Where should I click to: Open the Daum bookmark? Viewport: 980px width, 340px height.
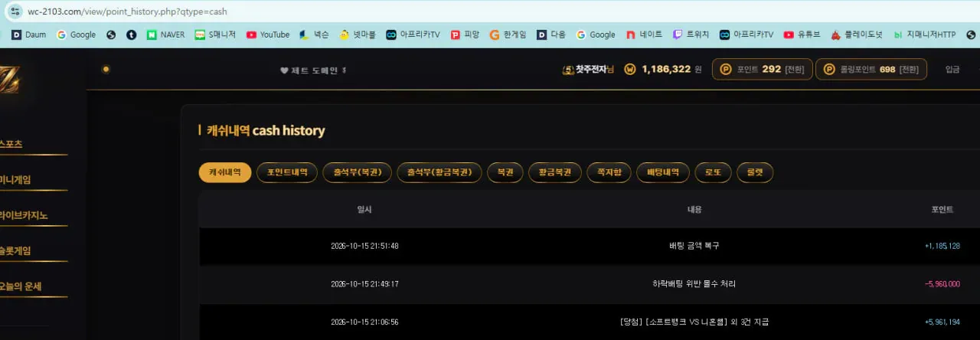pos(28,34)
